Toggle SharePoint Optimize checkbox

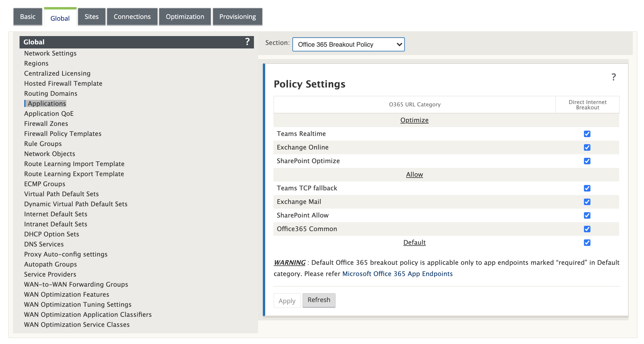[x=587, y=161]
